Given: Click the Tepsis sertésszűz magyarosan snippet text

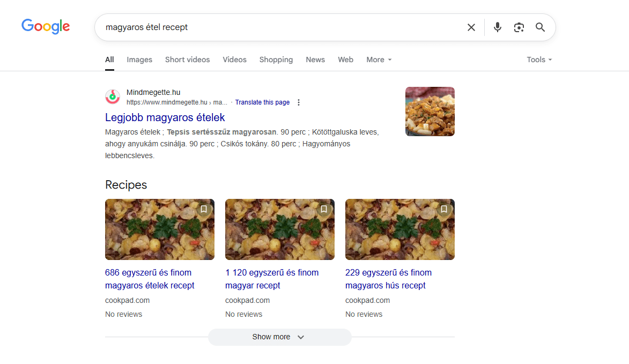Looking at the screenshot, I should (221, 132).
